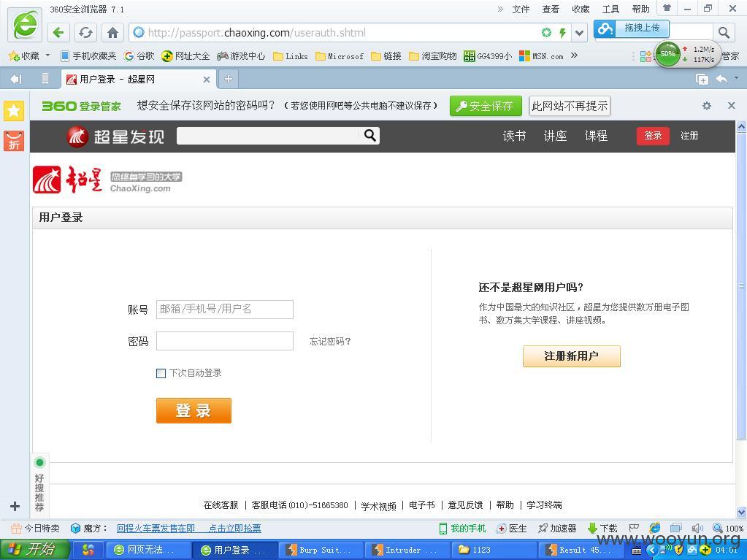
Task: Open the 游戏中心 bookmark
Action: [x=241, y=56]
